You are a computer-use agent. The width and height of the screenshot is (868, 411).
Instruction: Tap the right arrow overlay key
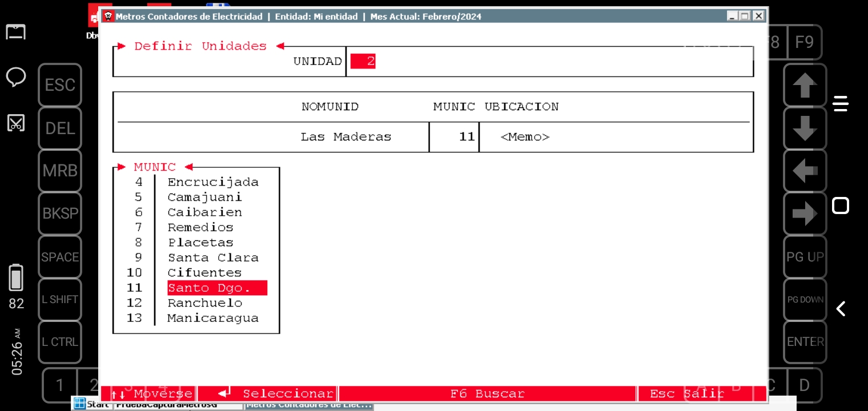(805, 214)
